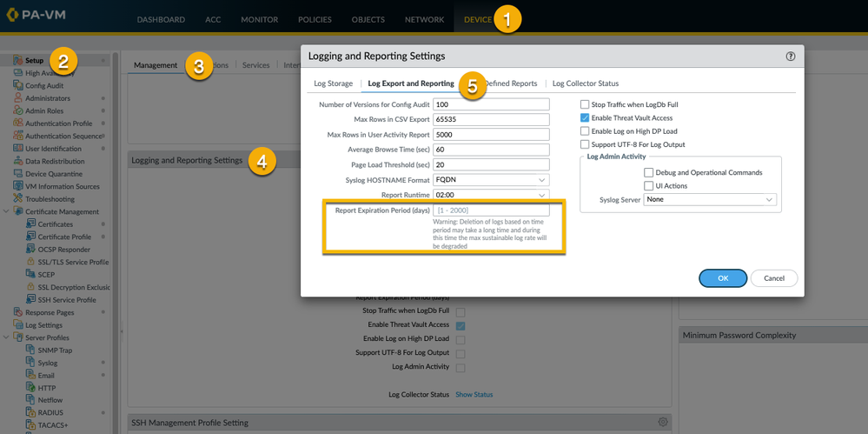
Task: Enable Stop Traffic when LogDb Full
Action: (x=585, y=104)
